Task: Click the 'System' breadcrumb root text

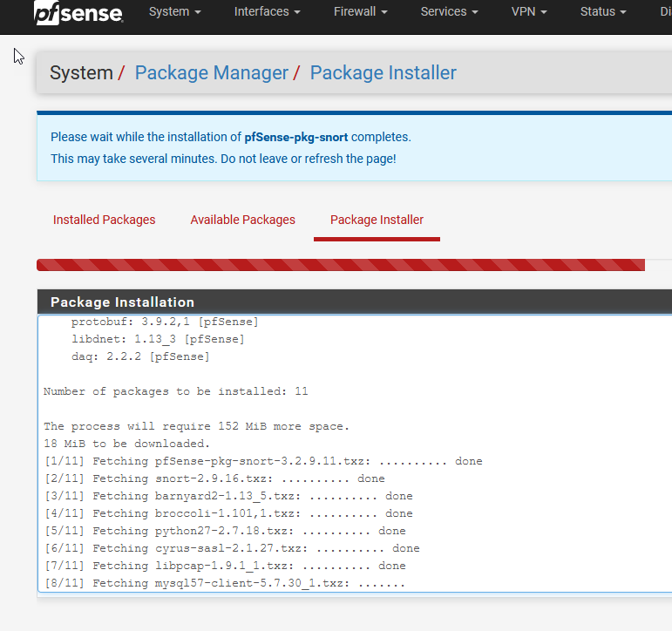Action: 81,73
